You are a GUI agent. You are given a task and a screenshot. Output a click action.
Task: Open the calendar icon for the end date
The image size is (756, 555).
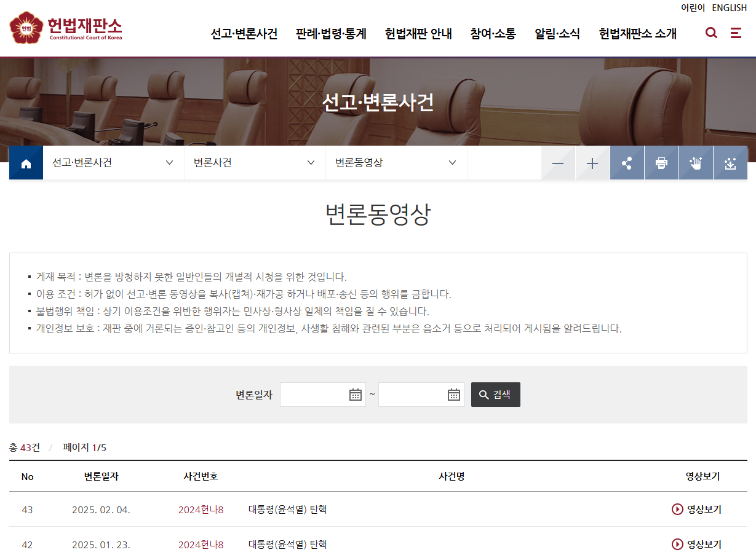(x=454, y=394)
